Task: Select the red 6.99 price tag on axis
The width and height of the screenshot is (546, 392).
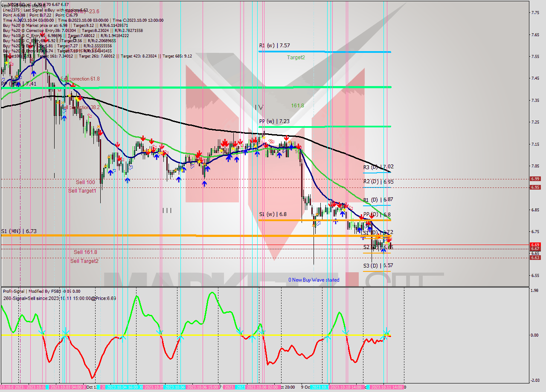Action: coord(535,179)
